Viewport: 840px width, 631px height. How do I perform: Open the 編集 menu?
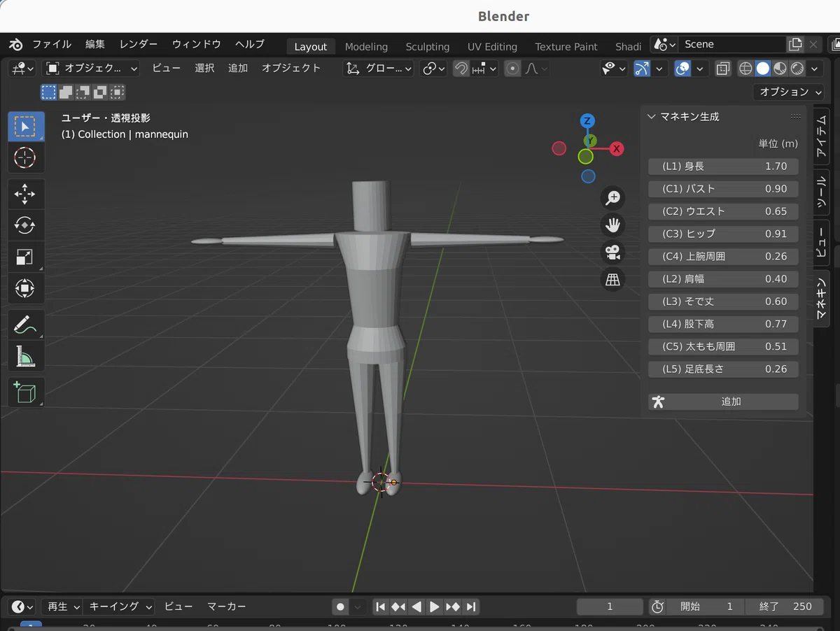[x=95, y=44]
